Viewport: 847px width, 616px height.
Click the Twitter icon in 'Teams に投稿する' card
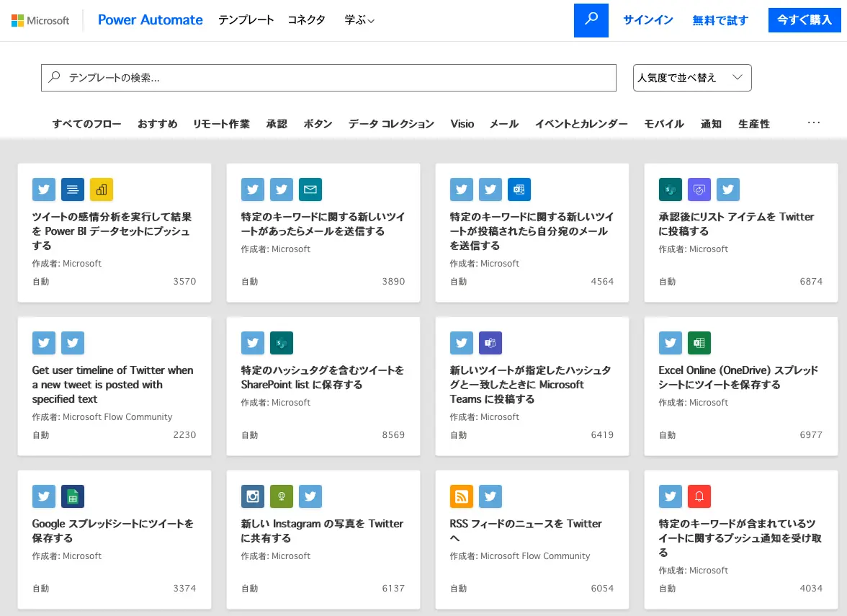point(461,343)
